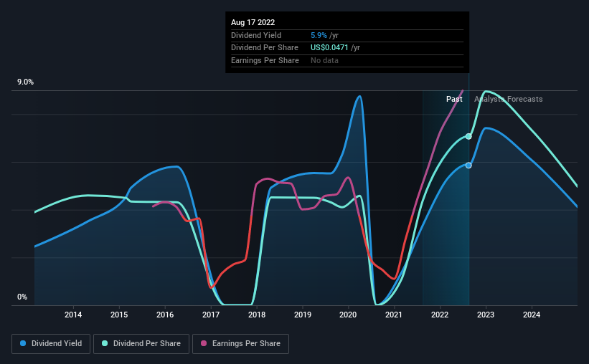Click the 2024 x-axis label
The image size is (589, 364).
coord(532,315)
